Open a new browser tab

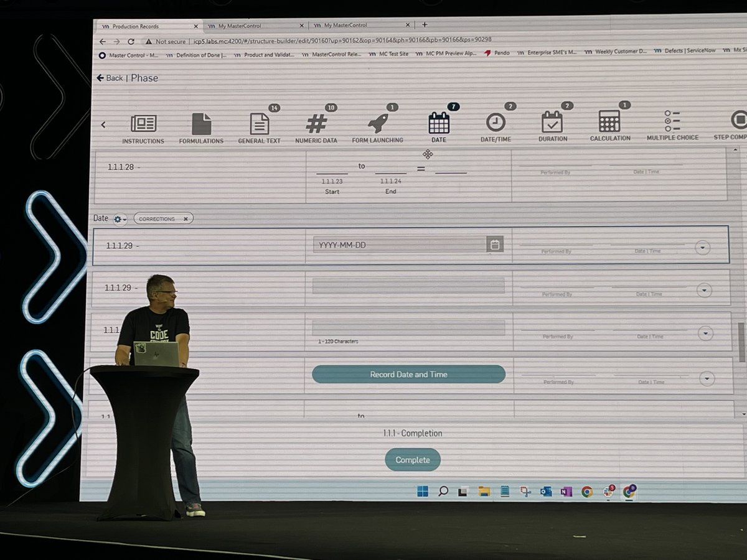point(425,25)
